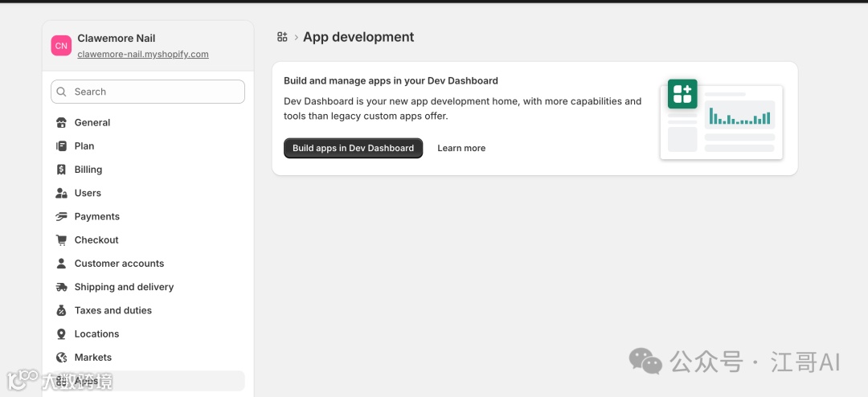Go to Billing settings
The height and width of the screenshot is (397, 868).
pyautogui.click(x=148, y=170)
